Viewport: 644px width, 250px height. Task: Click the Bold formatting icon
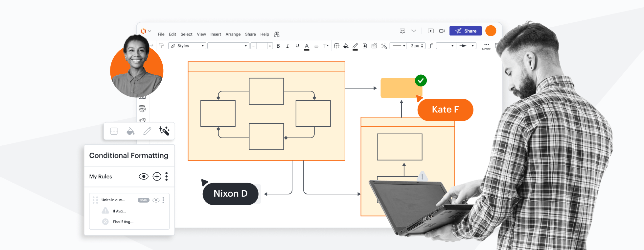point(278,46)
